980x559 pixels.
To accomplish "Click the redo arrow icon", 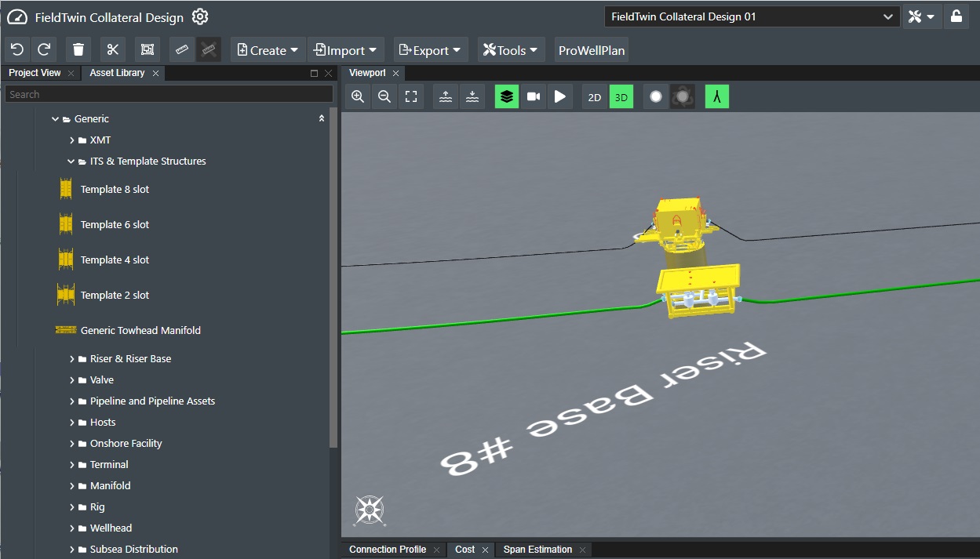I will pyautogui.click(x=45, y=50).
